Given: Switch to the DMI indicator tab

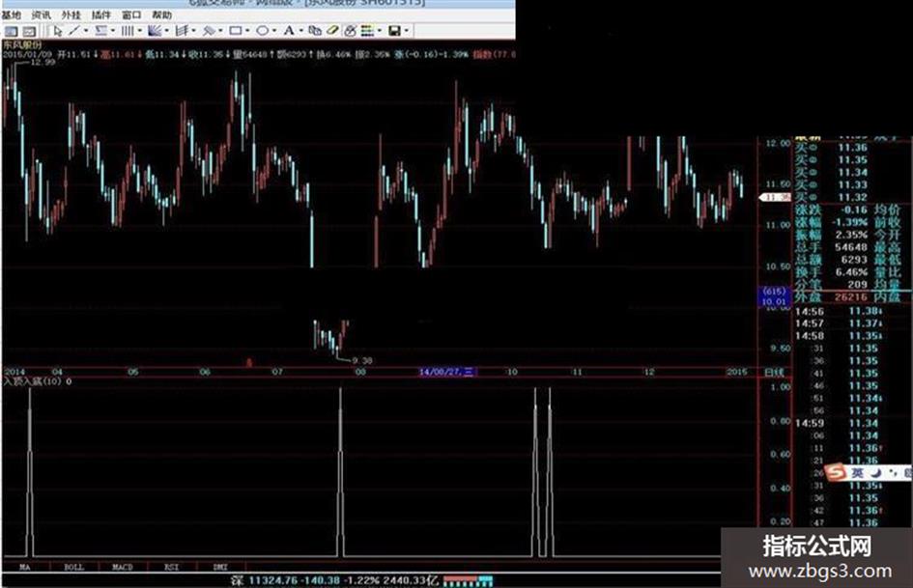Looking at the screenshot, I should 220,567.
